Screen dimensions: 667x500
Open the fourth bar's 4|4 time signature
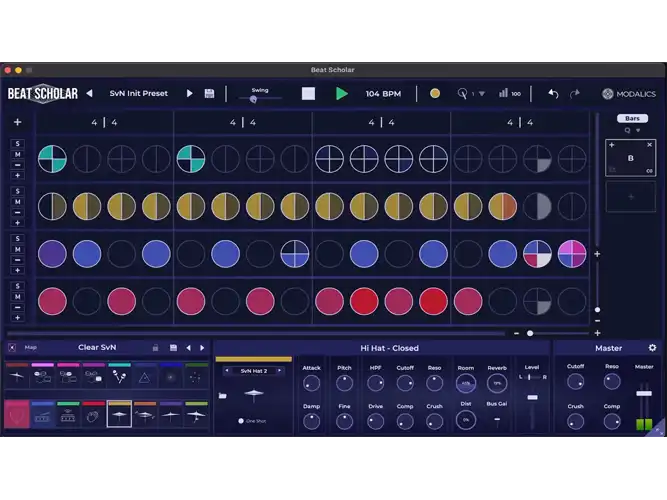point(520,123)
